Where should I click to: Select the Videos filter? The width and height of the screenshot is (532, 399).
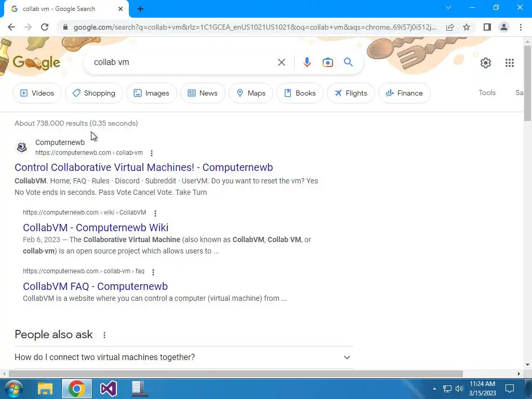tap(37, 93)
